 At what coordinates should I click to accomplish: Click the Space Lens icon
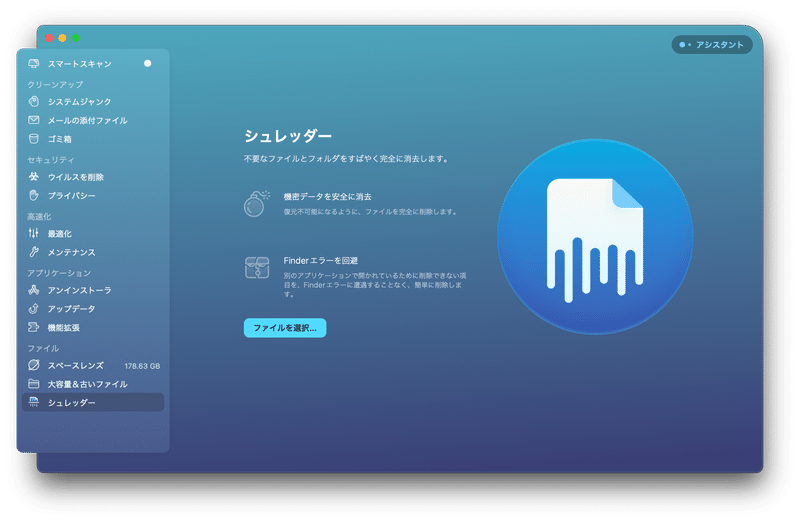[x=34, y=365]
